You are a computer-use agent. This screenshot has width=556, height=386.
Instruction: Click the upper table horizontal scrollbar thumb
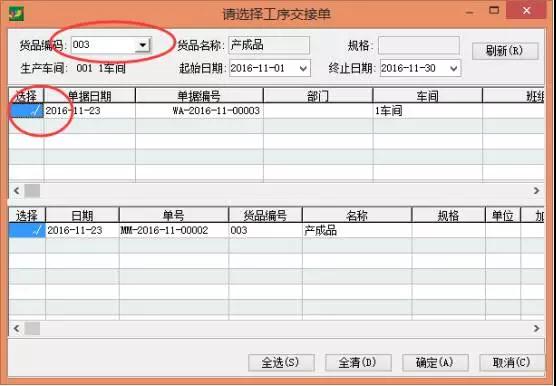tap(32, 191)
